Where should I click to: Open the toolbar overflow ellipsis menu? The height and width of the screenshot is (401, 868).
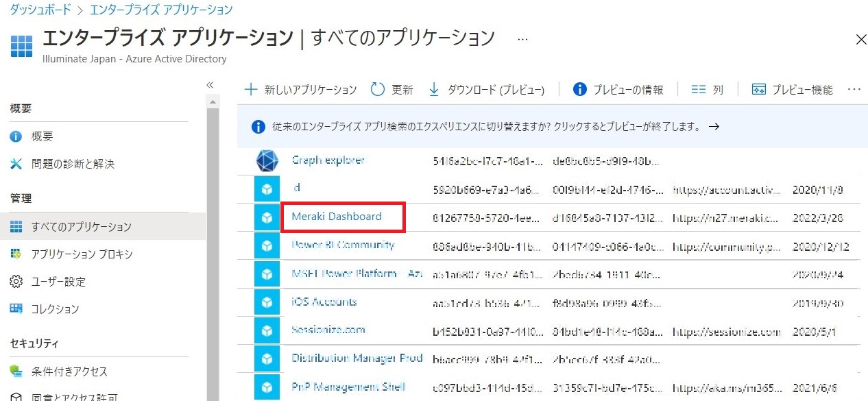click(854, 89)
